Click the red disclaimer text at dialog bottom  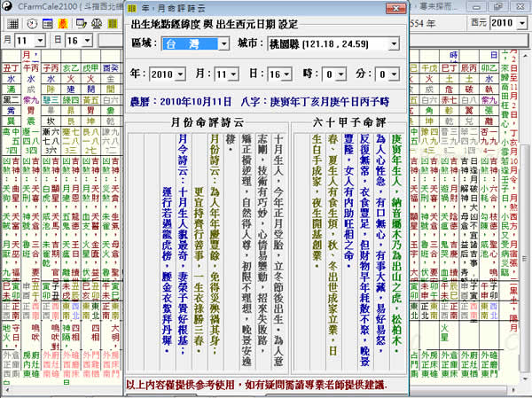tap(257, 385)
